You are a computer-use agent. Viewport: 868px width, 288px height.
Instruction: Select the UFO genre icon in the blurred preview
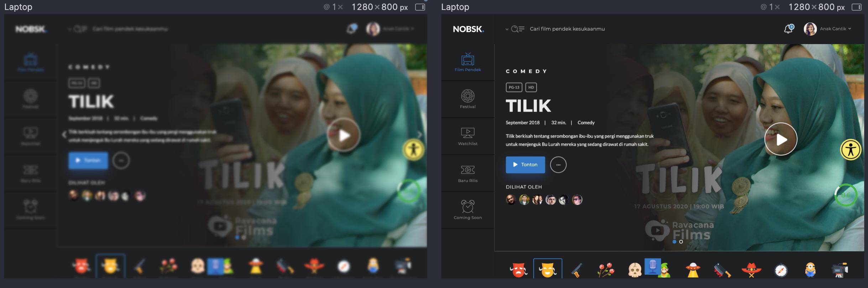coord(256,266)
